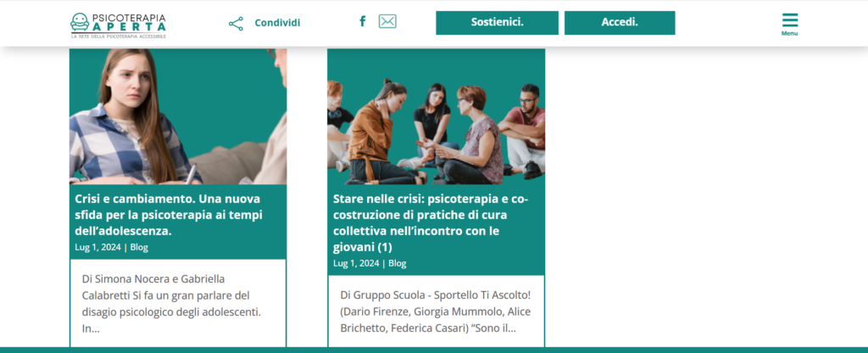
Task: Open the Facebook icon link
Action: coord(363,21)
